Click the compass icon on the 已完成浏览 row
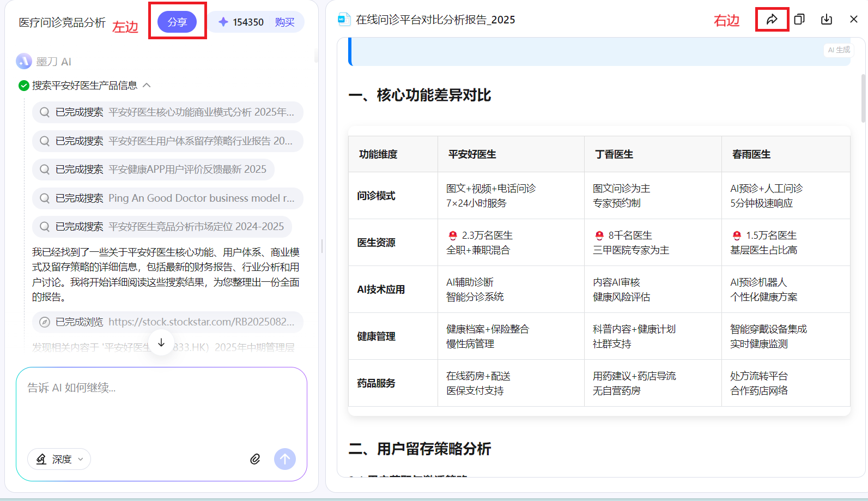Viewport: 868px width, 501px height. tap(45, 322)
